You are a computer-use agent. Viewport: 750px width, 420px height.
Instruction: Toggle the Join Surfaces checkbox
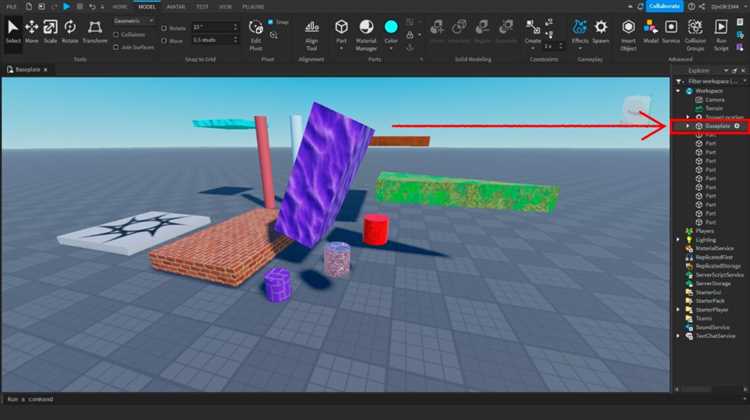pyautogui.click(x=116, y=47)
